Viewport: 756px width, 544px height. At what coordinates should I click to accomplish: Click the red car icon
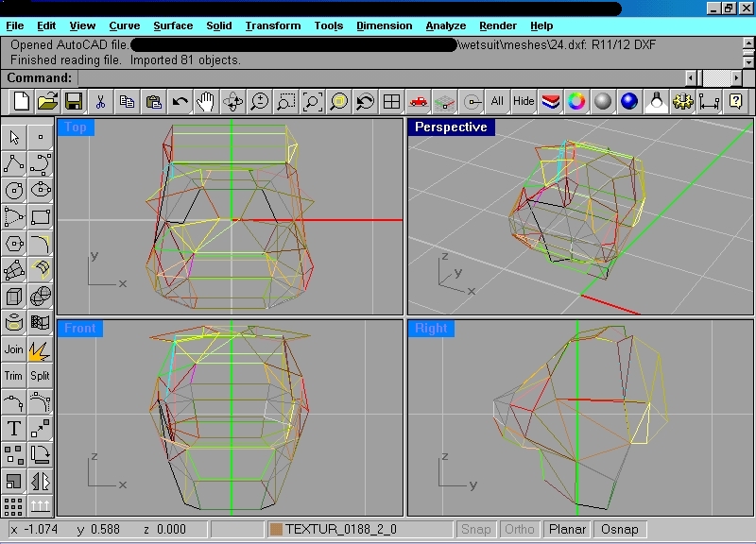[x=419, y=101]
